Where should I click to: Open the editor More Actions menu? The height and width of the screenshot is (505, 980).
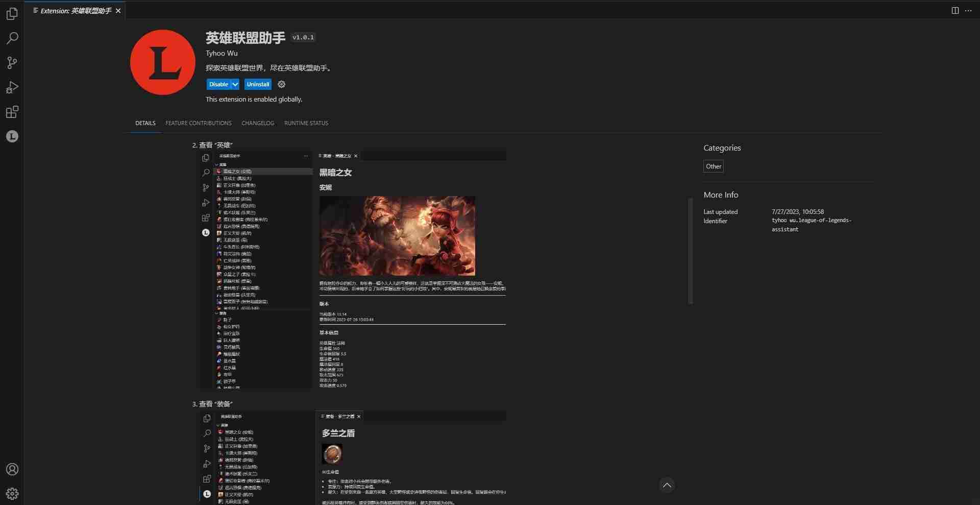click(968, 10)
